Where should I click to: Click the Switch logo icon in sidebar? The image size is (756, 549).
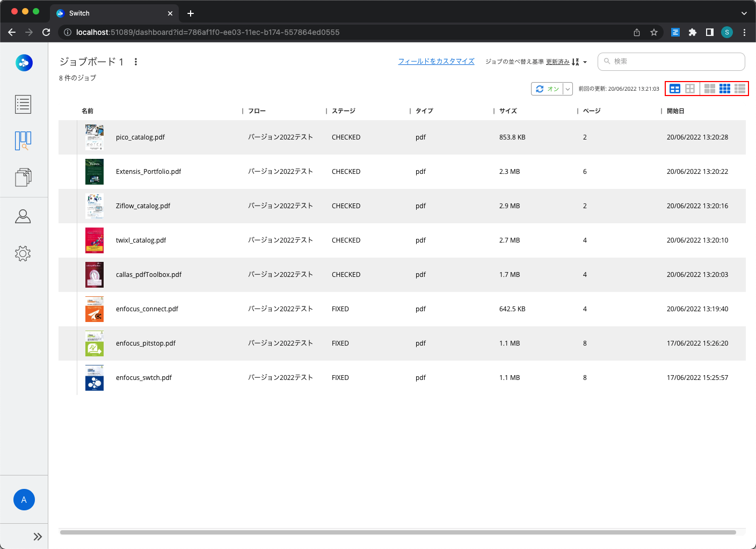coord(24,63)
